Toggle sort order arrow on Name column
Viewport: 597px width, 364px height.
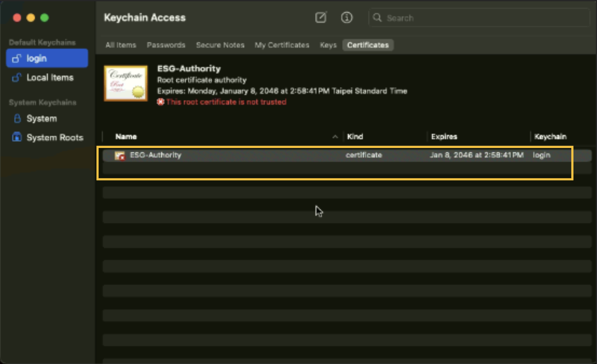tap(335, 137)
